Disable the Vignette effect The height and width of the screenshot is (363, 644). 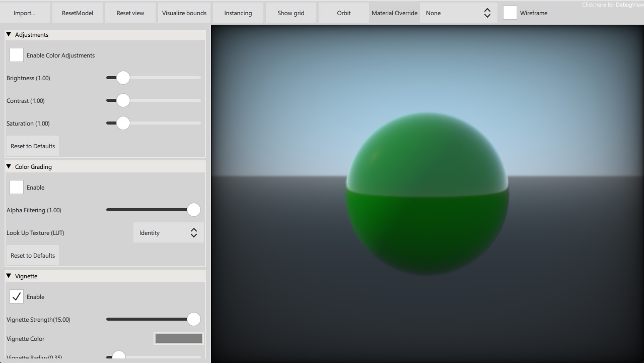tap(16, 296)
